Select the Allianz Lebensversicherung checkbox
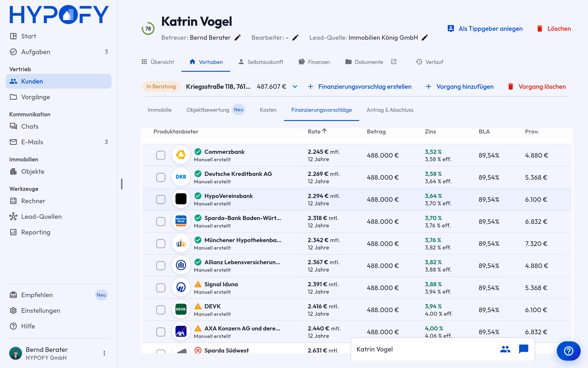 [161, 265]
